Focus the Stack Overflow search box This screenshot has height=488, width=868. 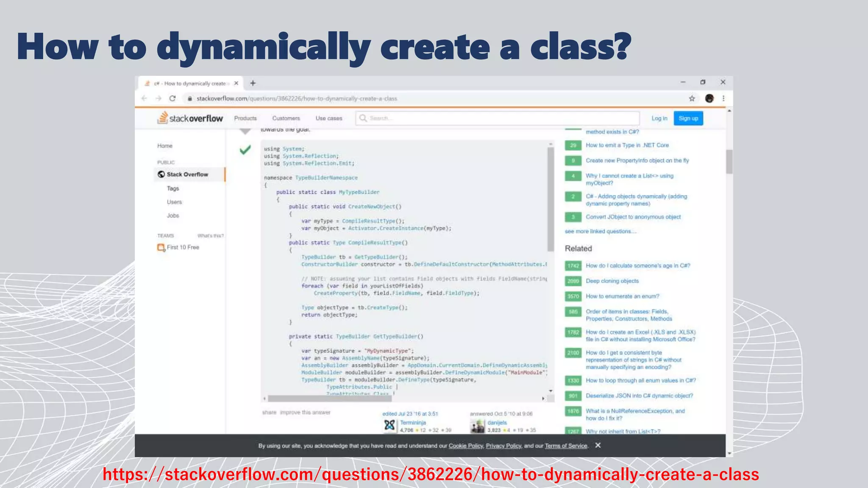coord(498,118)
